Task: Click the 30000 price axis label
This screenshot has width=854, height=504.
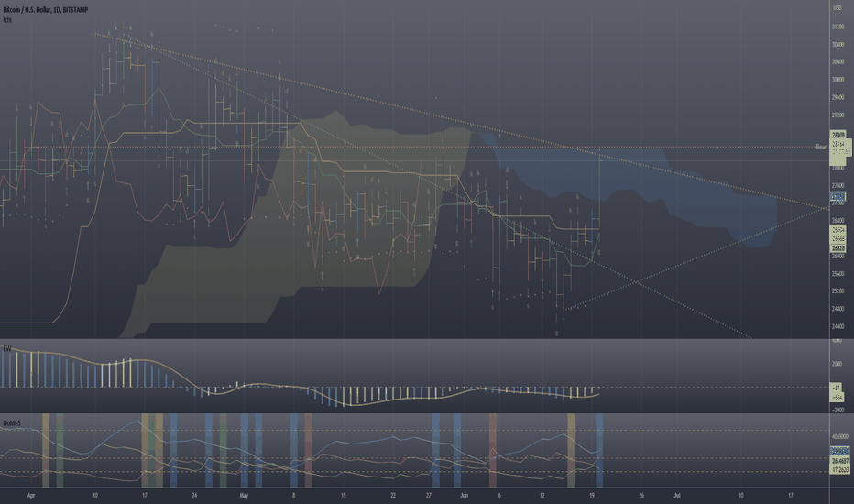Action: 838,80
